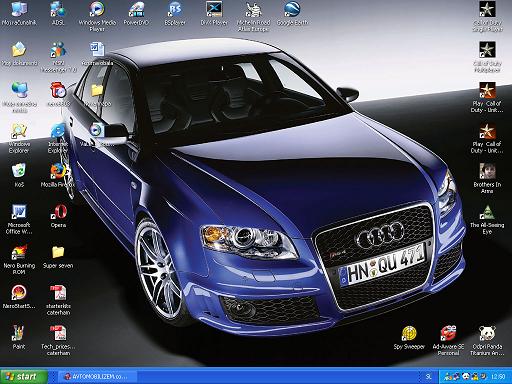Open the Word document beside MSN Messenger
The height and width of the screenshot is (384, 512).
97,54
